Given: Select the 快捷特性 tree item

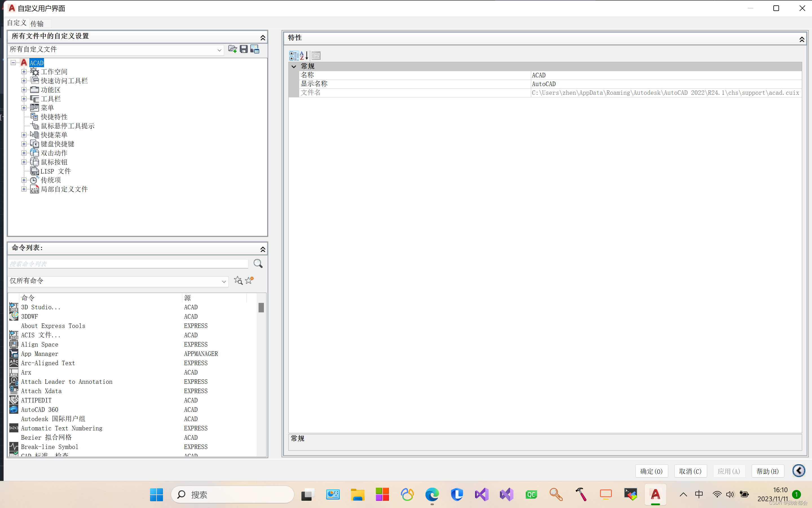Looking at the screenshot, I should 54,117.
